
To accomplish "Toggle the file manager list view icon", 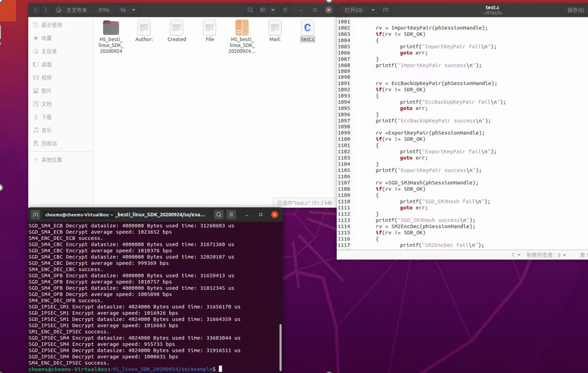I will tap(263, 10).
